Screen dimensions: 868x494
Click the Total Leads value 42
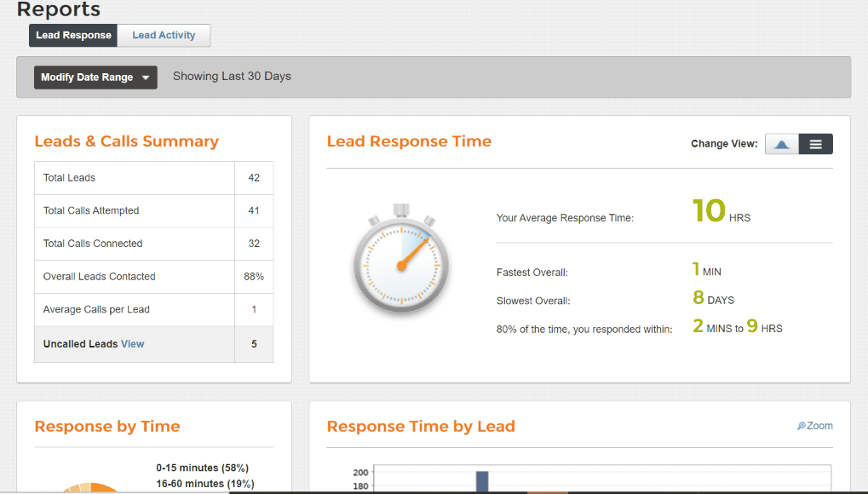pos(254,178)
